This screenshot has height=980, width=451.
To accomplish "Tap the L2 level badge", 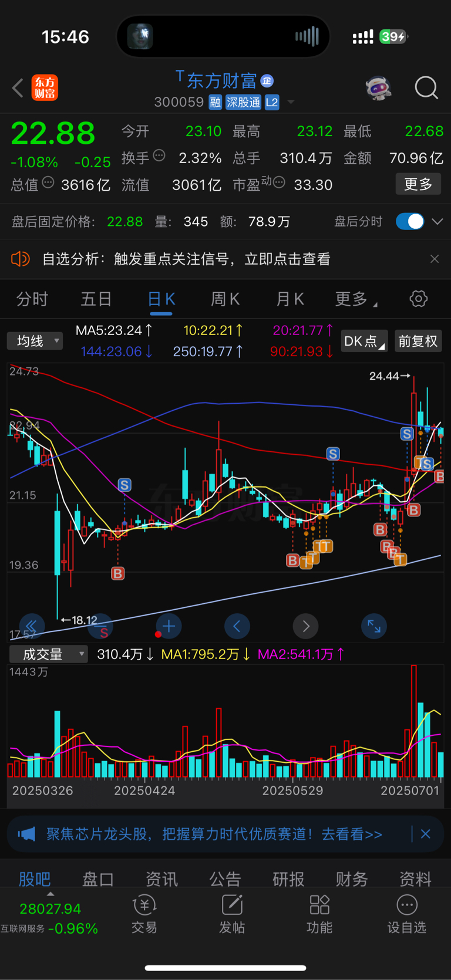I will coord(272,102).
